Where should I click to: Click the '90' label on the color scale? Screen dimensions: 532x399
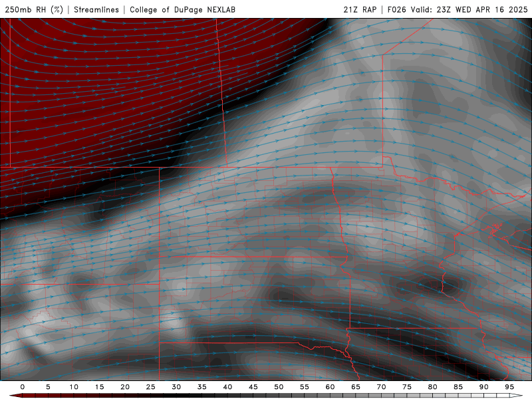pyautogui.click(x=483, y=387)
